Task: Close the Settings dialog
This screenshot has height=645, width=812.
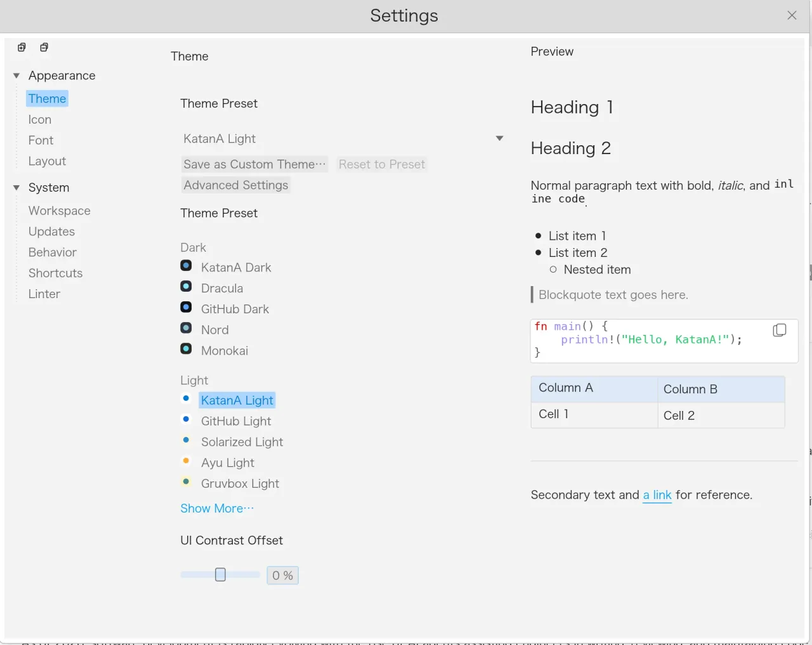Action: pos(792,15)
